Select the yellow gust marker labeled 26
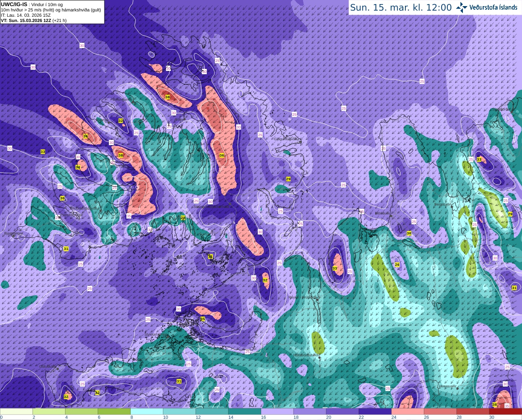This screenshot has width=522, height=420. point(397,265)
